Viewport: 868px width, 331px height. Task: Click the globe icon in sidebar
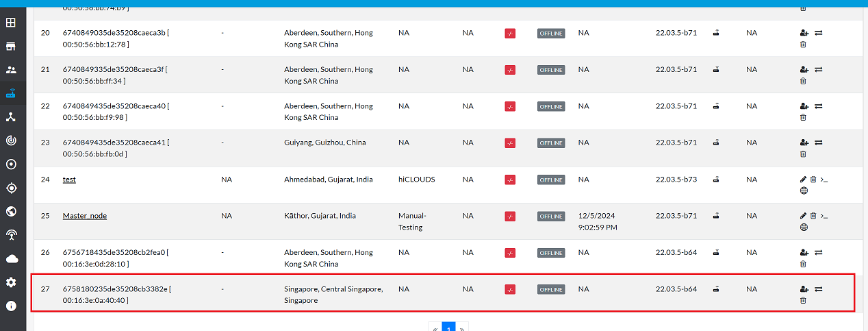tap(11, 211)
